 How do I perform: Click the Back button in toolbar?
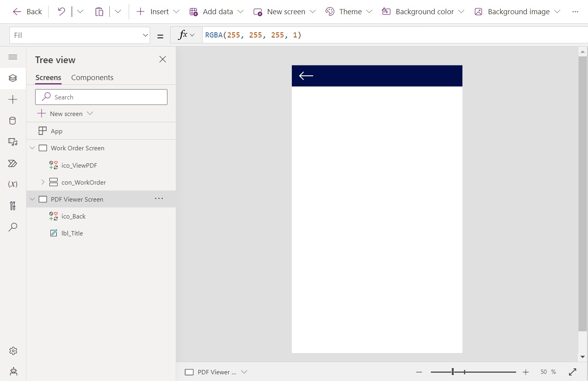click(27, 11)
